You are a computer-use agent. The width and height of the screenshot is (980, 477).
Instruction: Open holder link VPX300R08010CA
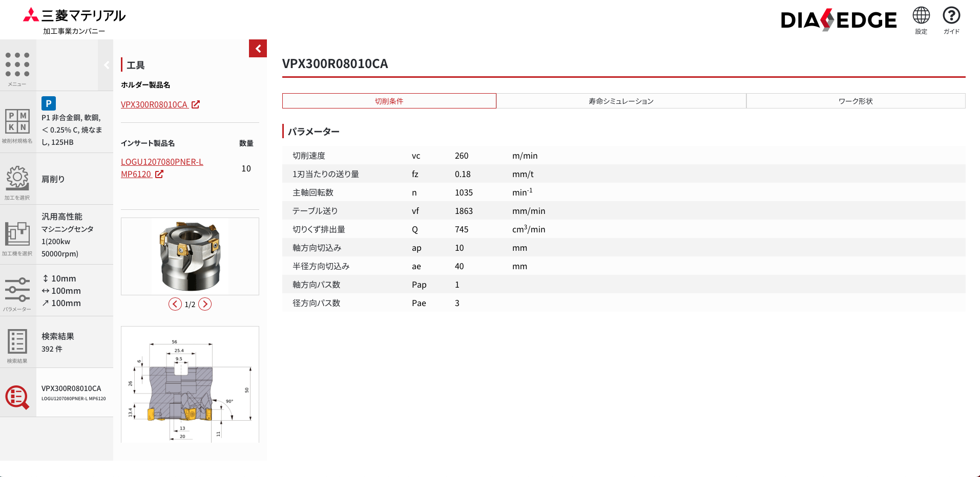coord(154,104)
